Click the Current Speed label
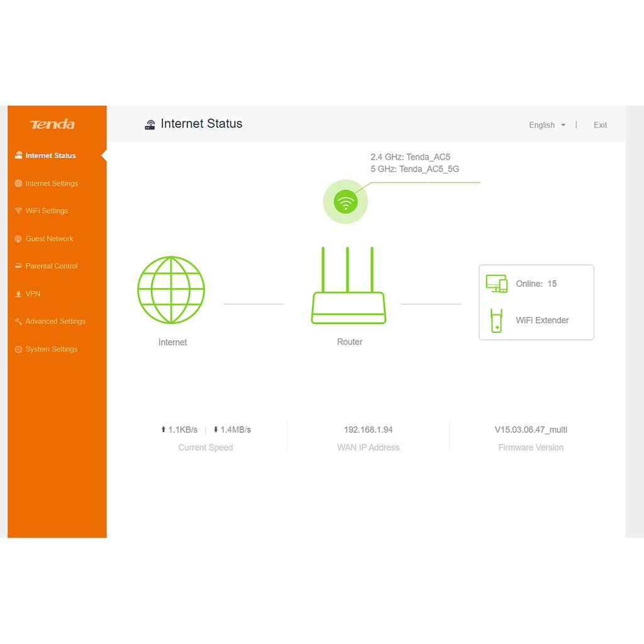Viewport: 644px width, 644px height. [x=206, y=447]
